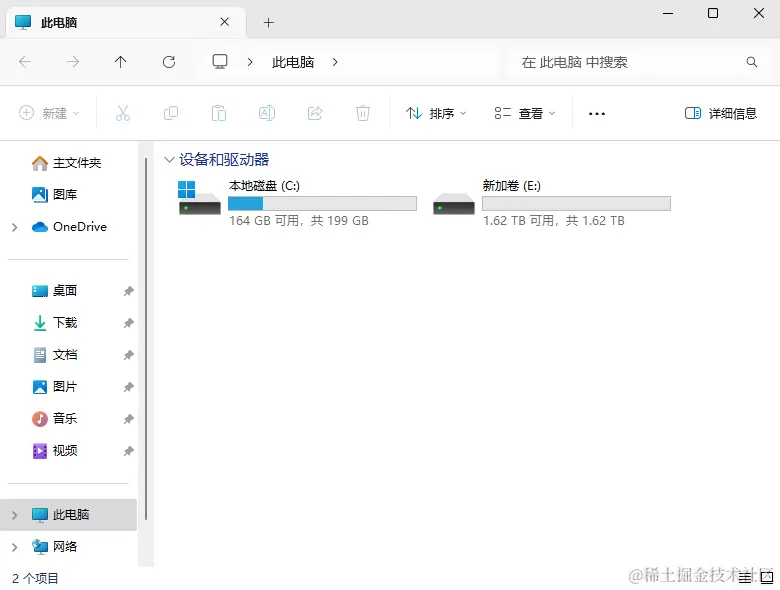Viewport: 780px width, 590px height.
Task: Maximize the File Explorer window
Action: coord(713,13)
